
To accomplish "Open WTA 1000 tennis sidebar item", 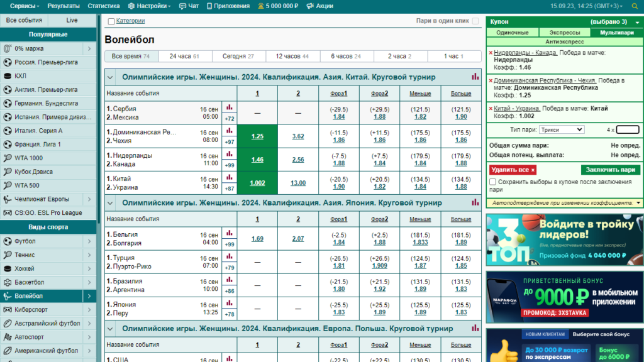I will (48, 158).
